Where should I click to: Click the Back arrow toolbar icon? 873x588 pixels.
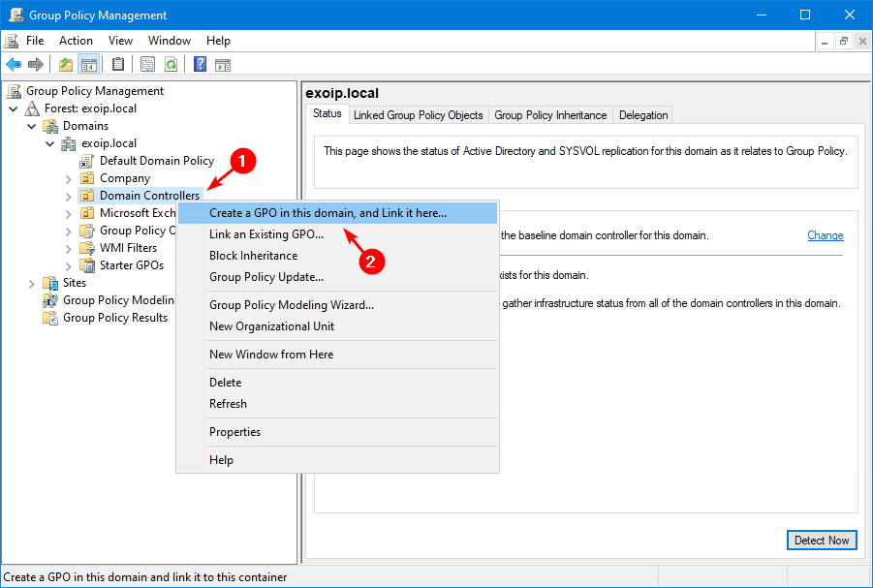click(14, 65)
